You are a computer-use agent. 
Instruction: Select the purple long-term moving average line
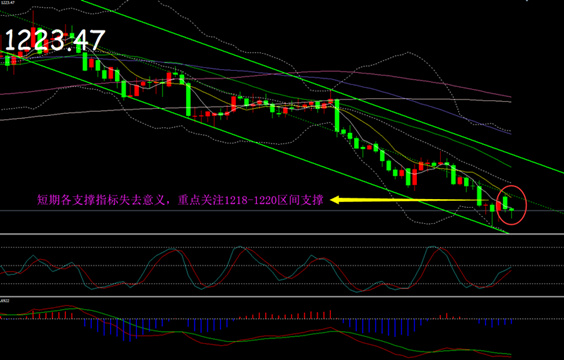point(255,76)
